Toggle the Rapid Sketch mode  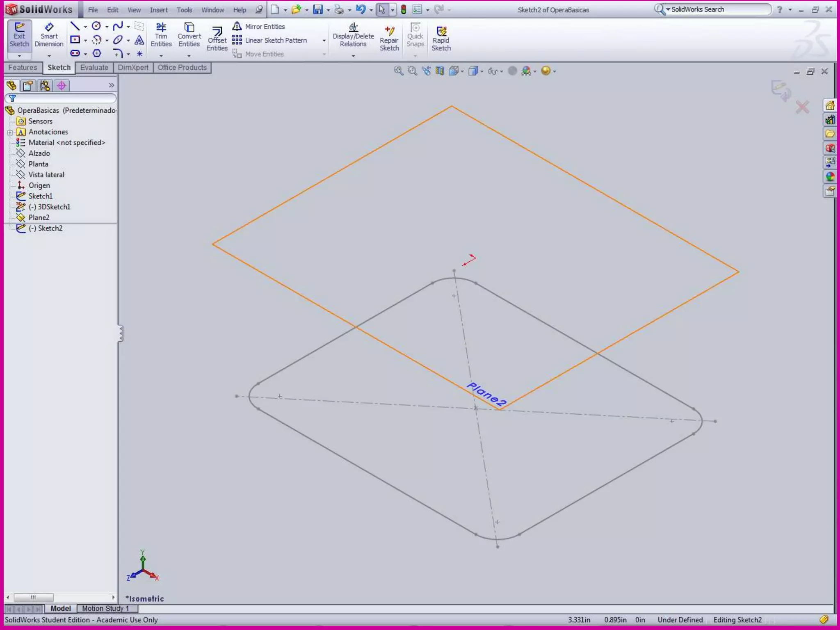click(x=441, y=39)
